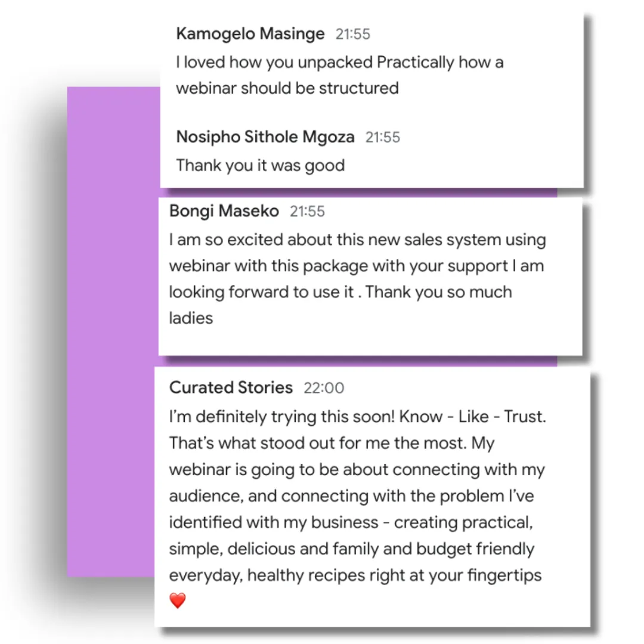Viewport: 644px width, 644px height.
Task: Click the Curated Stories sender name
Action: [x=231, y=388]
